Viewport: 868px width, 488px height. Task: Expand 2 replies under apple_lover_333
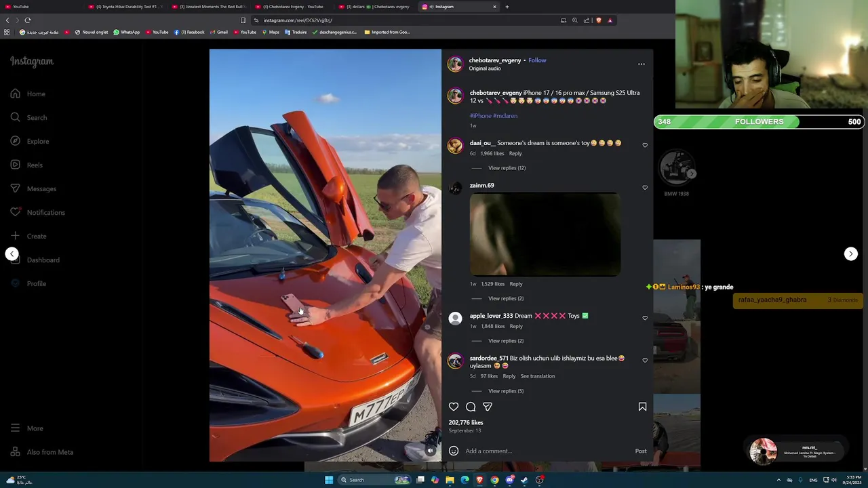[506, 341]
